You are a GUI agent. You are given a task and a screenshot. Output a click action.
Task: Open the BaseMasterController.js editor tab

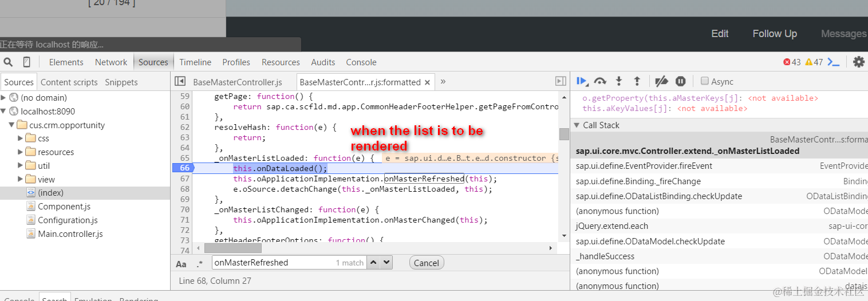238,82
